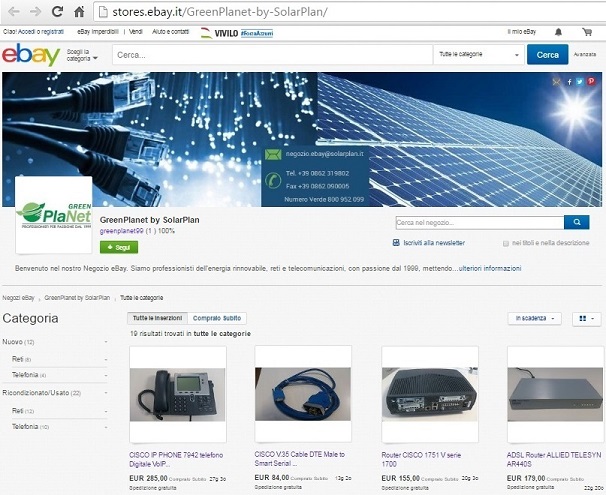
Task: Click the email icon on banner top
Action: [557, 82]
